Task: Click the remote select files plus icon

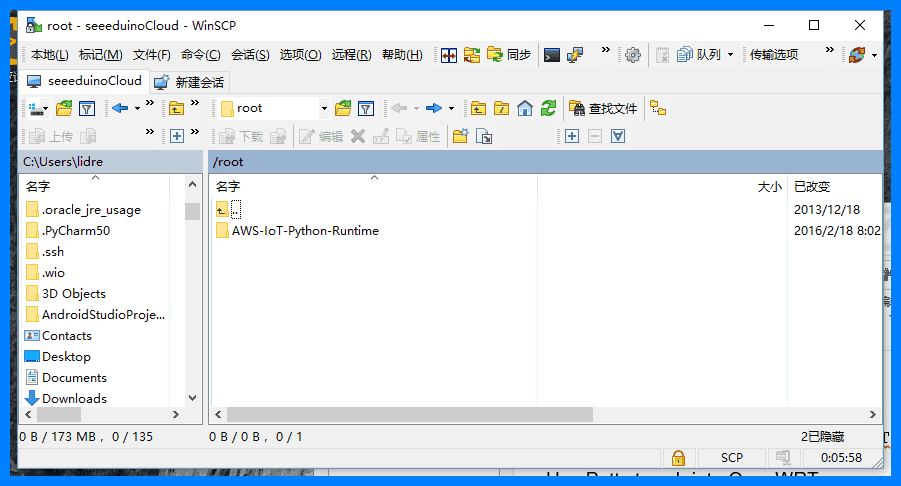Action: (x=572, y=136)
